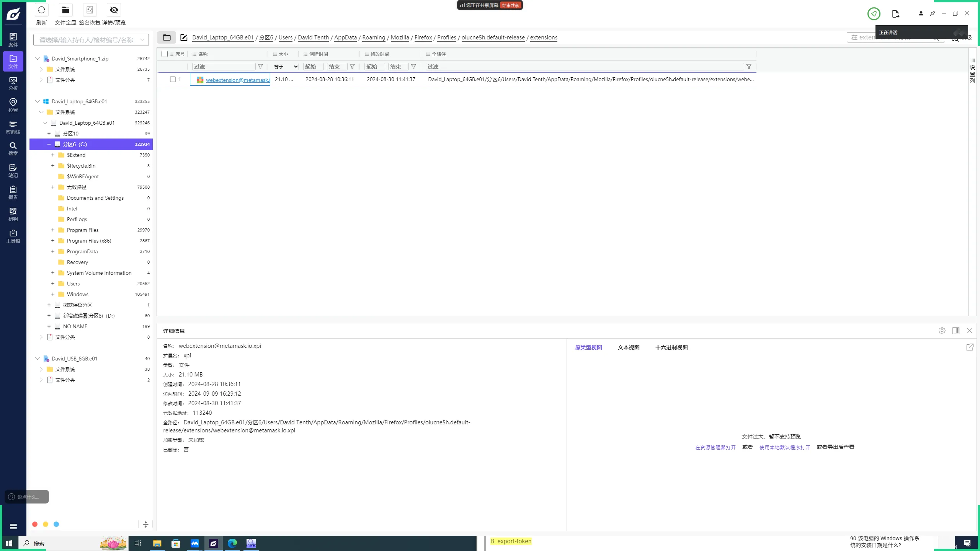Open the 搜索 search sidebar section

pyautogui.click(x=13, y=148)
